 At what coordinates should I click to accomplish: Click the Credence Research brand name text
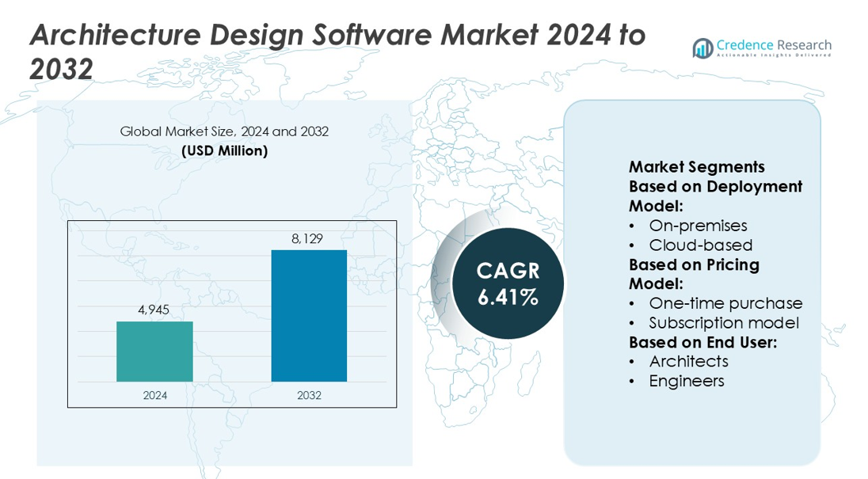point(773,44)
